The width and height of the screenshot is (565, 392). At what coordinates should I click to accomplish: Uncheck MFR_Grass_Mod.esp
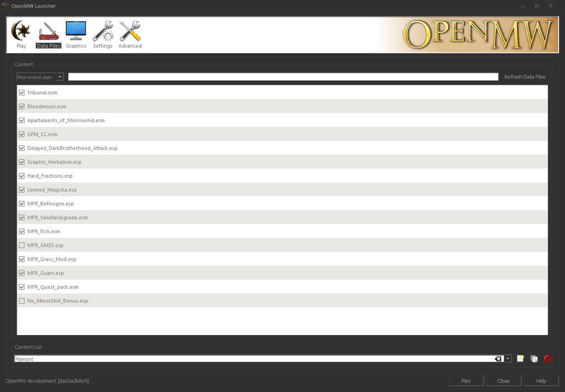(x=22, y=259)
